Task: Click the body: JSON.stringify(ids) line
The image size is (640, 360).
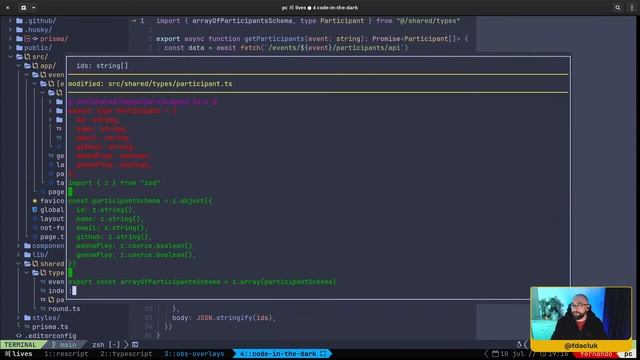Action: tap(224, 318)
